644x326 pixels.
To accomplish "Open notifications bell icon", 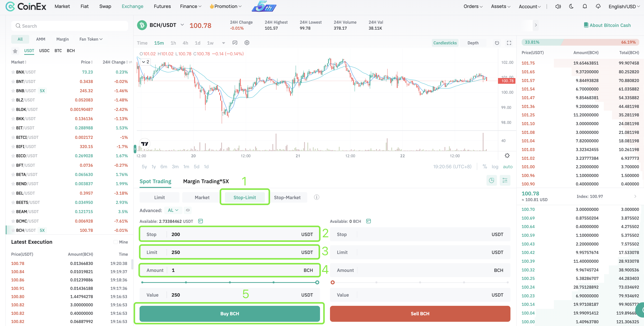I will tap(585, 6).
